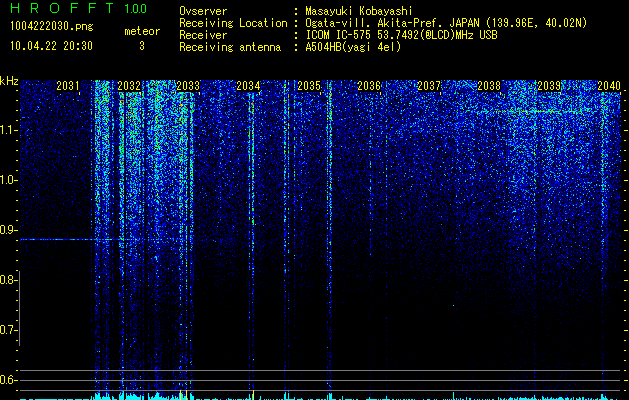The height and width of the screenshot is (400, 629).
Task: Click the Receiving antenna label
Action: 230,47
